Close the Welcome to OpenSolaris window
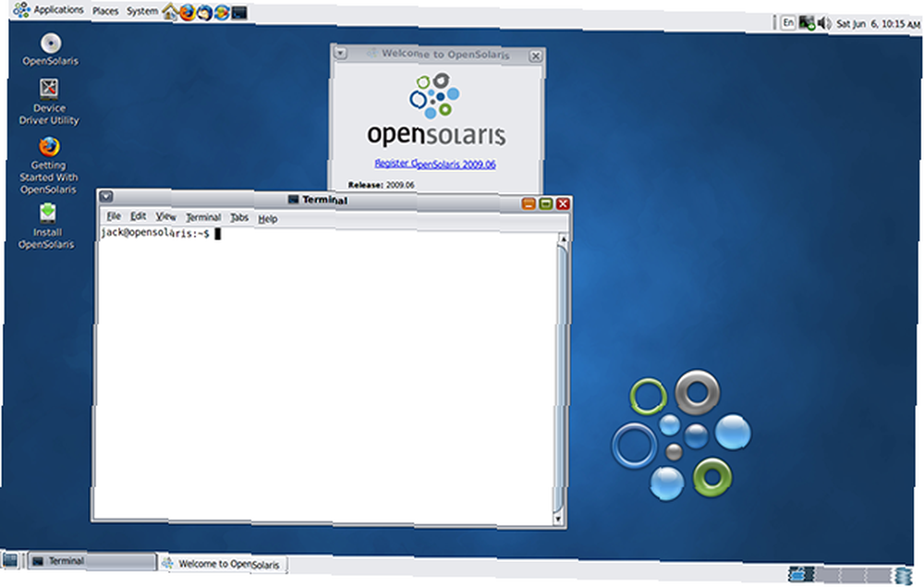The image size is (924, 587). pyautogui.click(x=535, y=56)
